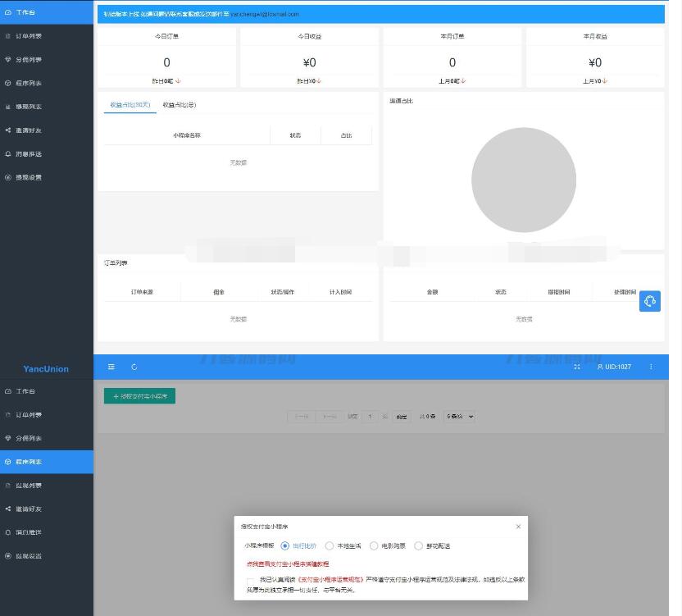Select the 本地生活 template radio button

330,545
